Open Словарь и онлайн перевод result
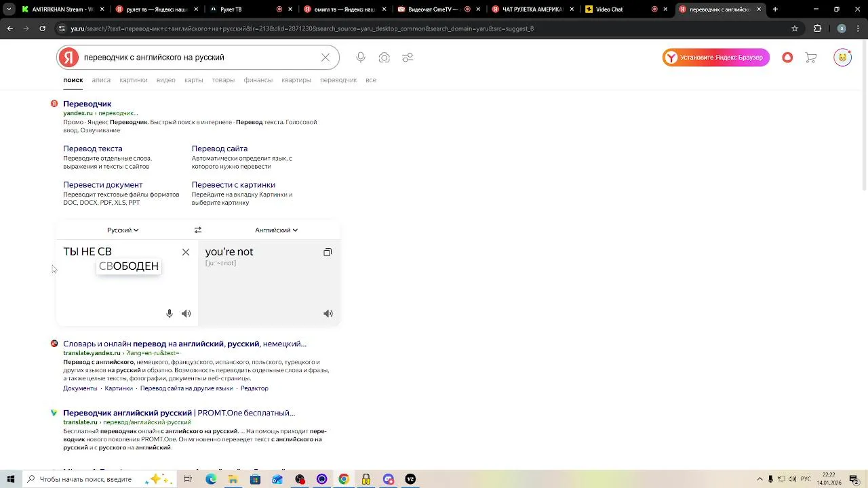The height and width of the screenshot is (488, 868). 184,344
